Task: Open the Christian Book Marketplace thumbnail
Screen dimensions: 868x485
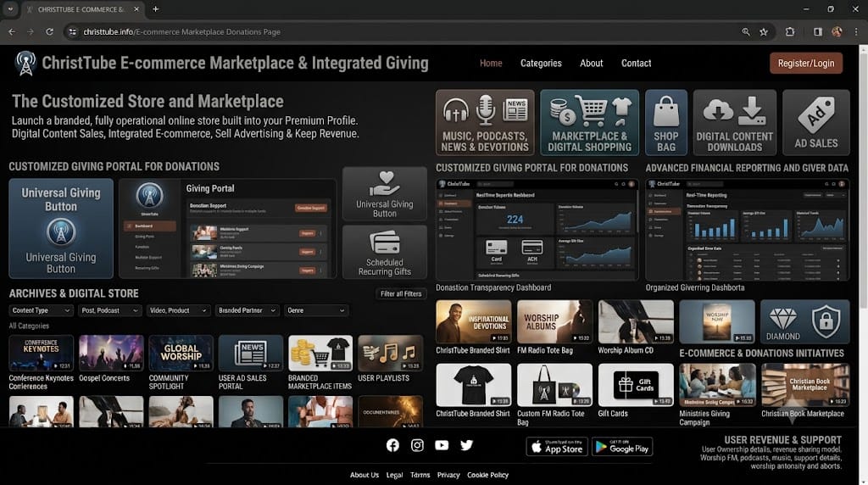Action: [805, 385]
